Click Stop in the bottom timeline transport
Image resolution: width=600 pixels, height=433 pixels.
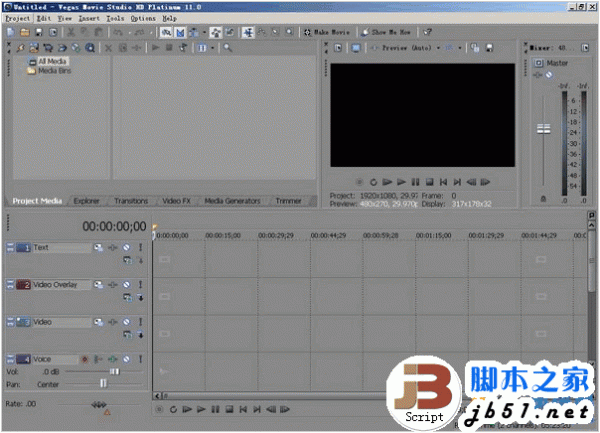229,409
